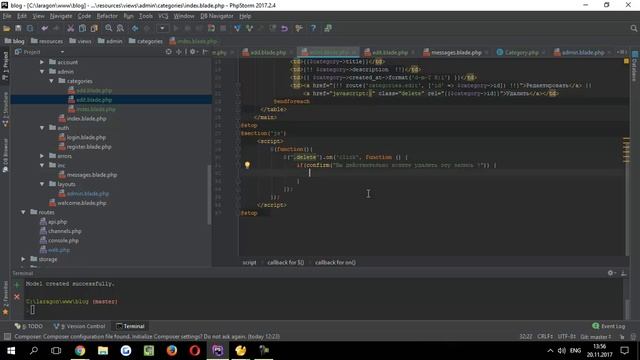640x360 pixels.
Task: Open the run configuration dropdown
Action: tap(162, 28)
